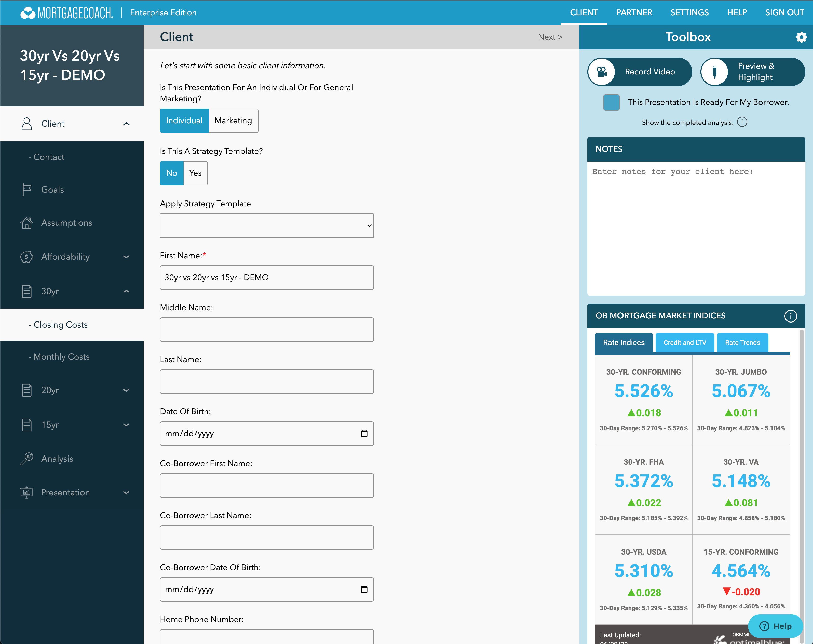Select Individual presentation type
Image resolution: width=813 pixels, height=644 pixels.
184,121
